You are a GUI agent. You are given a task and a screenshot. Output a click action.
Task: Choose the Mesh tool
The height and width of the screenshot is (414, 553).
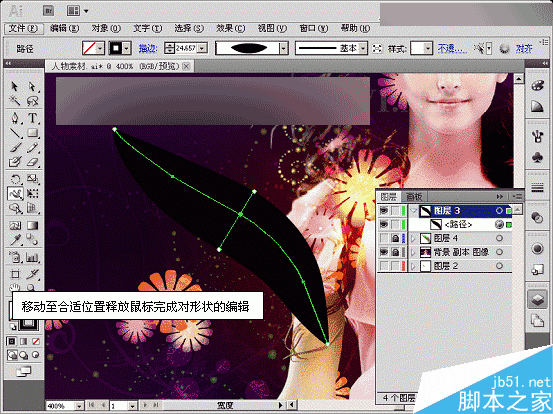[15, 225]
